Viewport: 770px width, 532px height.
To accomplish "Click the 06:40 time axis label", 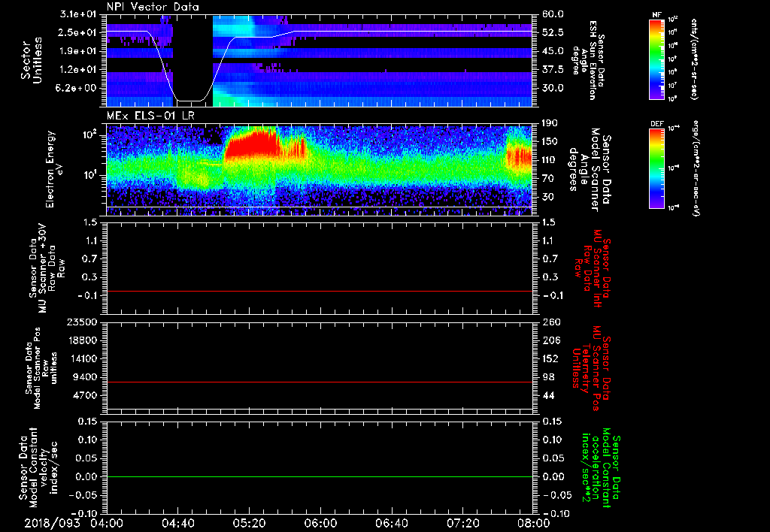I will [392, 523].
